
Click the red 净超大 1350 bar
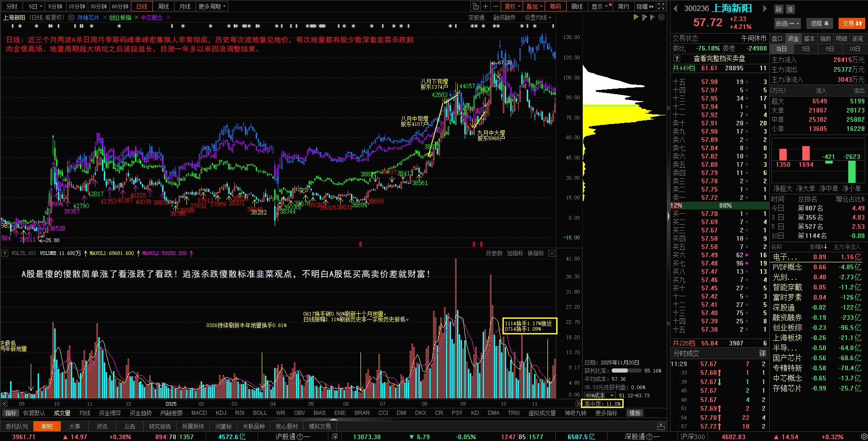point(783,155)
